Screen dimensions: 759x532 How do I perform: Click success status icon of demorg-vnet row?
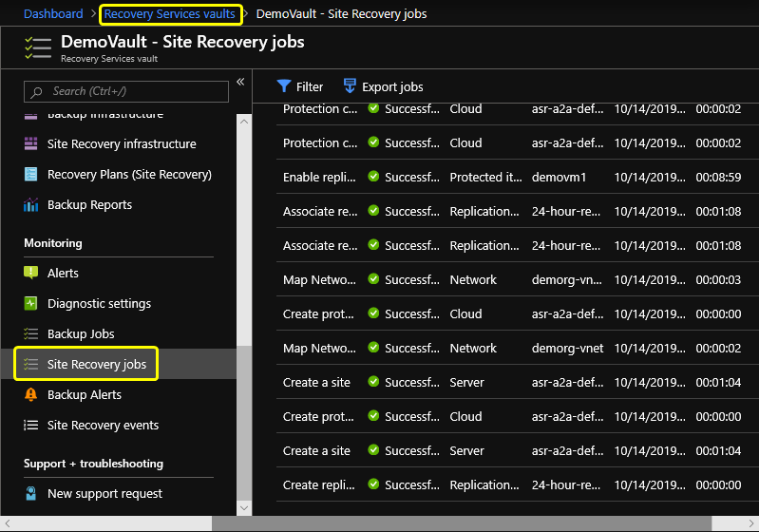coord(373,348)
